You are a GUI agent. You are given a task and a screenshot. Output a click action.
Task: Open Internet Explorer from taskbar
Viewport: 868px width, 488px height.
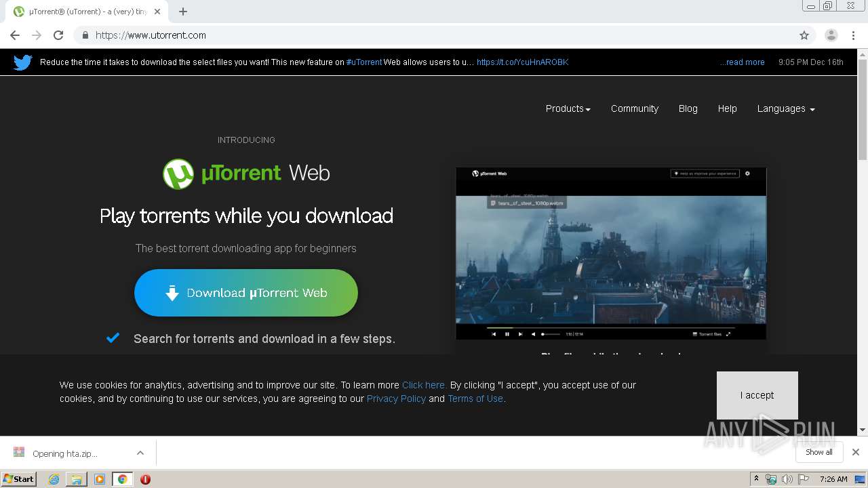point(54,479)
